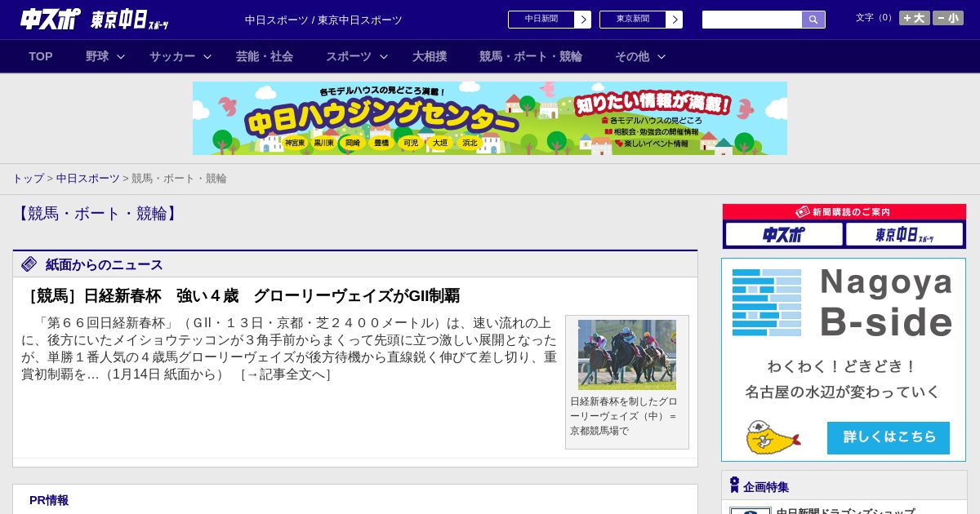Viewport: 980px width, 514px height.
Task: Click the 記事全文へ link
Action: pos(286,374)
